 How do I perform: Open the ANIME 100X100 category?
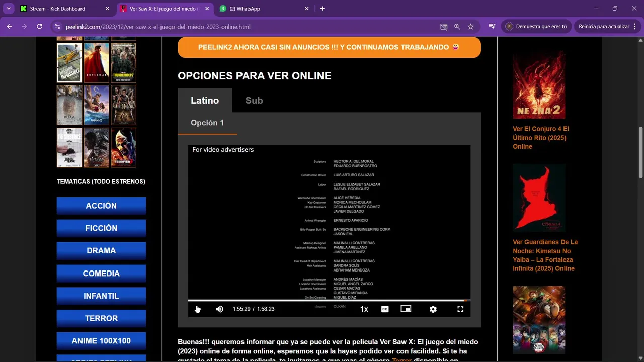[x=101, y=341]
